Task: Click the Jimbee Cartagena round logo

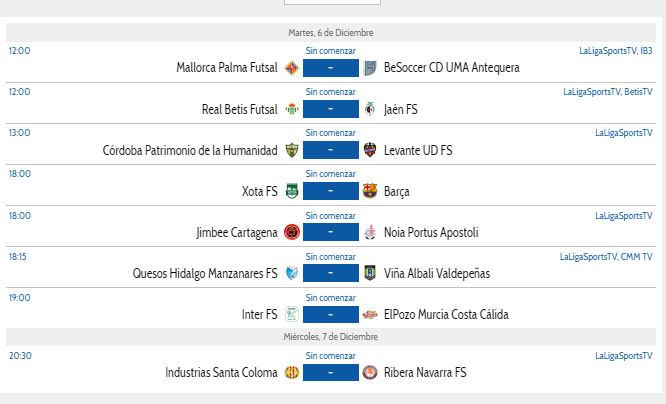Action: pos(292,232)
